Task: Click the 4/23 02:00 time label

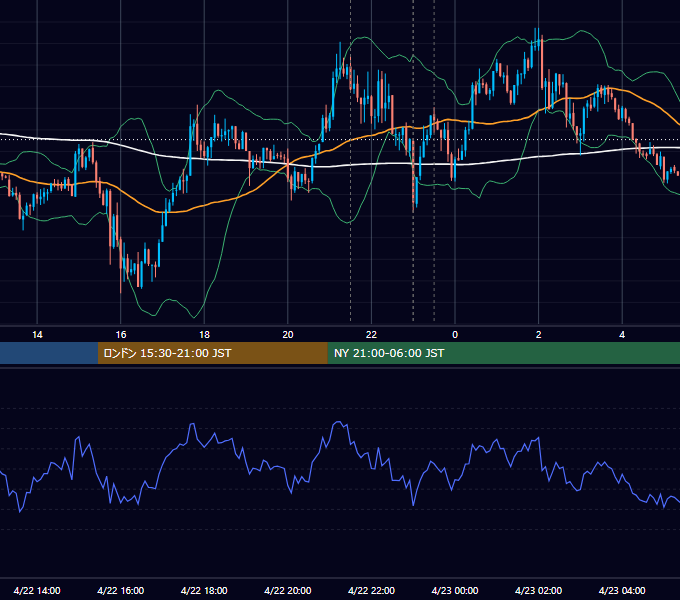Action: point(538,590)
